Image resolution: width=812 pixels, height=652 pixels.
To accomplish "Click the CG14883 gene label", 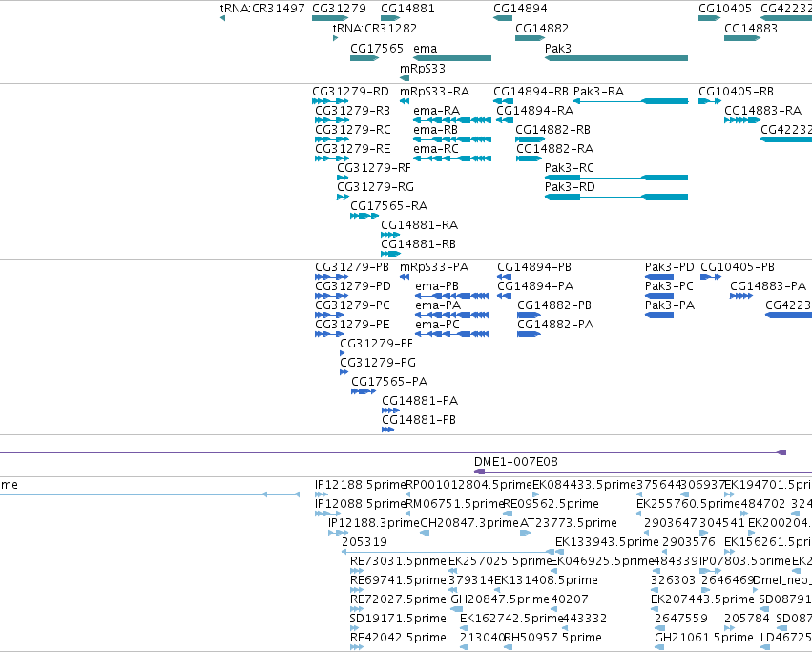I will (751, 28).
